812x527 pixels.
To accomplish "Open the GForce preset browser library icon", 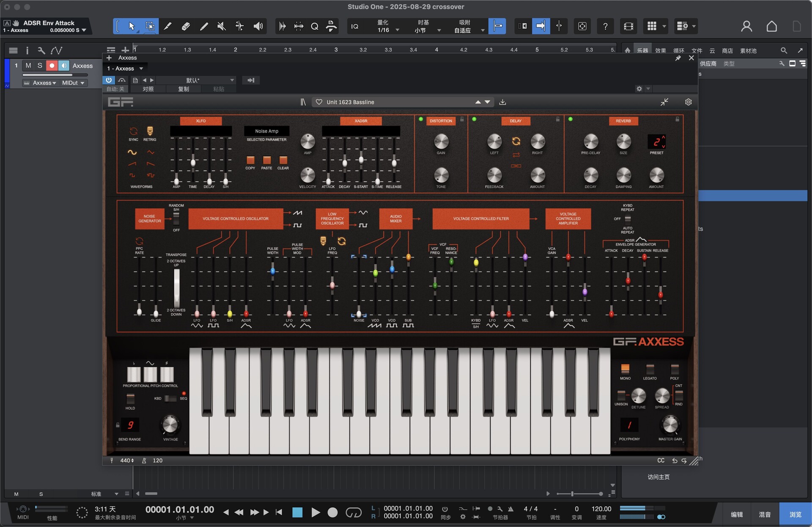I will click(x=303, y=102).
